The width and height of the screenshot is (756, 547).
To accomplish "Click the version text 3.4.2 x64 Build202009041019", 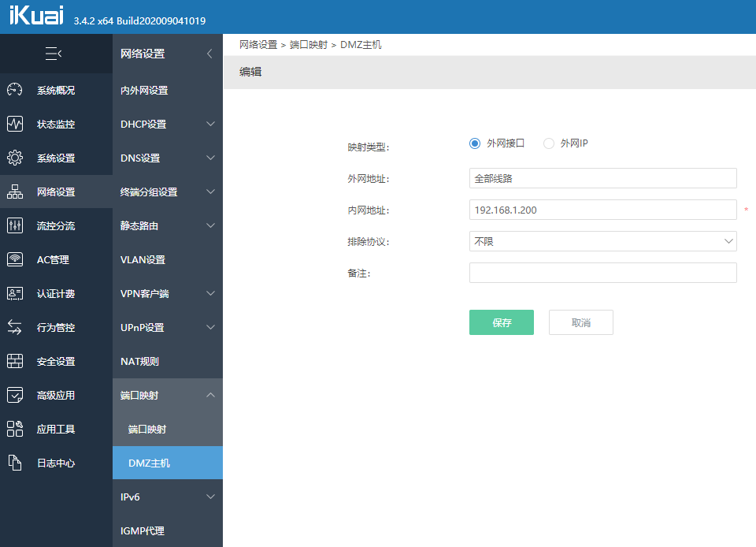I will pos(139,20).
